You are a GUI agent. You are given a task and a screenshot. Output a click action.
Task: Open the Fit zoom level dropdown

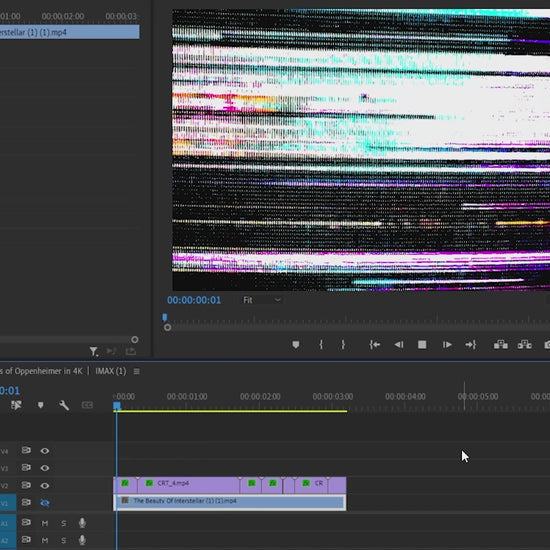tap(262, 300)
